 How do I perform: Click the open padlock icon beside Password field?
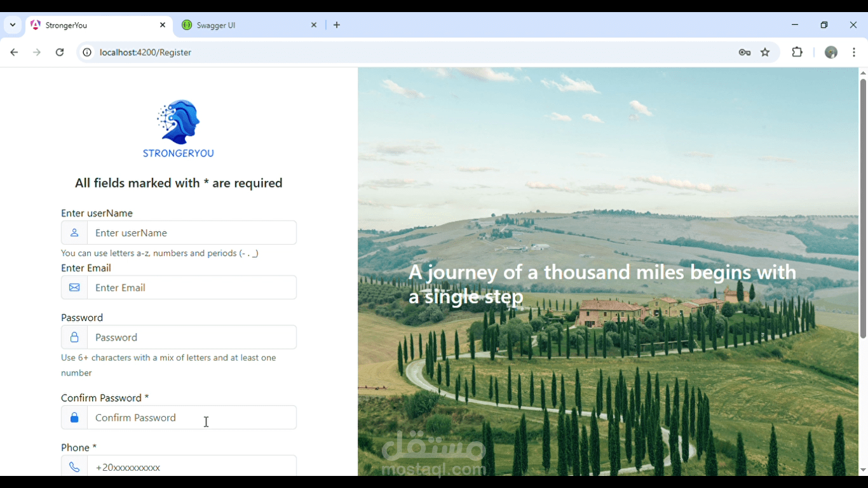[x=74, y=337]
